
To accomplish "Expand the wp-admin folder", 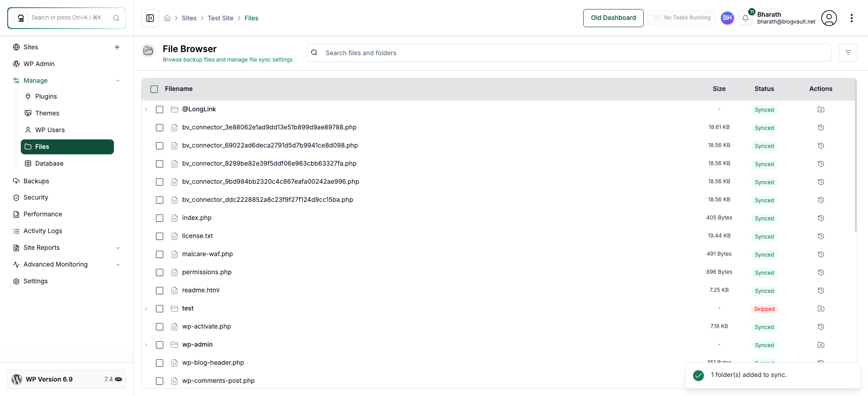I will tap(146, 345).
